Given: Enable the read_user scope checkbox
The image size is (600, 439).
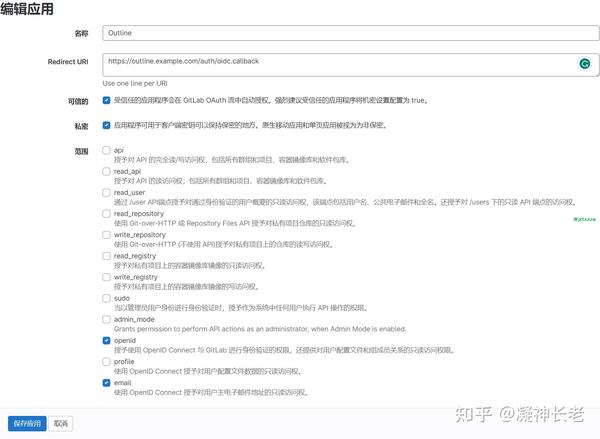Looking at the screenshot, I should click(106, 193).
